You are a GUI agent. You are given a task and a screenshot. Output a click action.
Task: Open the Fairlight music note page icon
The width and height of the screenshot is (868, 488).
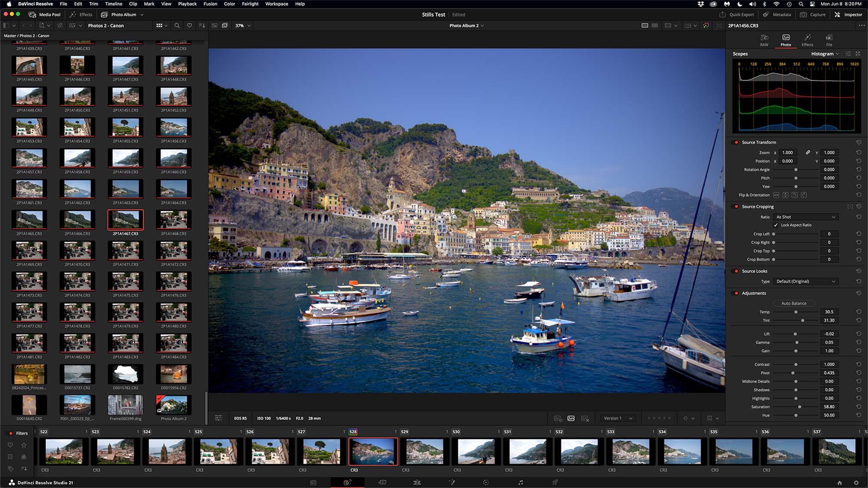click(520, 482)
